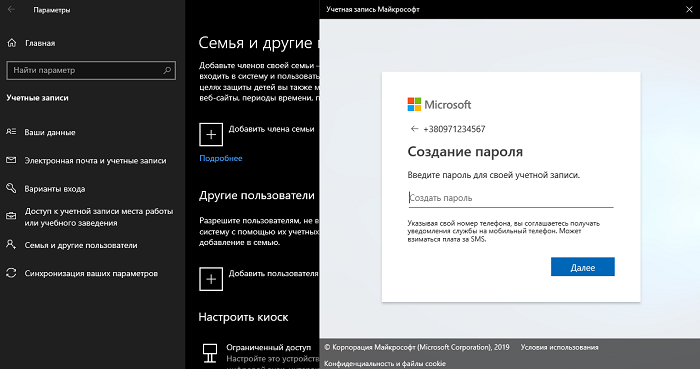Image resolution: width=700 pixels, height=369 pixels.
Task: Click the Microsoft logo in dialog
Action: [x=439, y=104]
